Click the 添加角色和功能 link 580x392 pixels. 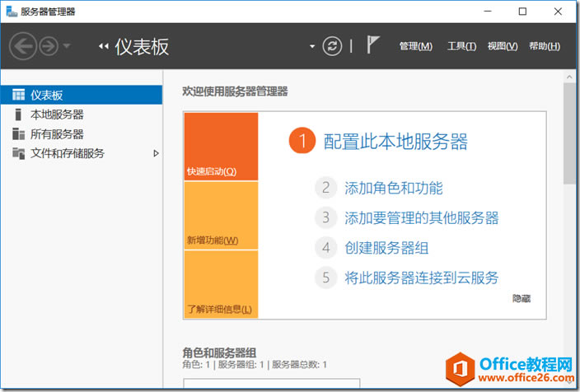[394, 188]
